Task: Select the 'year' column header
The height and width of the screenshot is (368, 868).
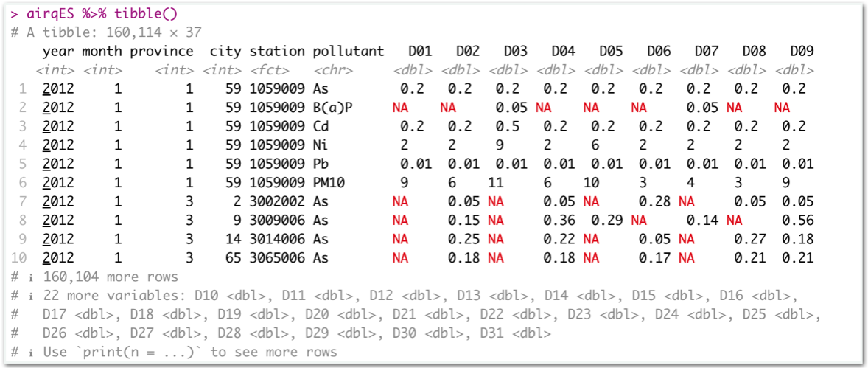Action: pyautogui.click(x=57, y=52)
